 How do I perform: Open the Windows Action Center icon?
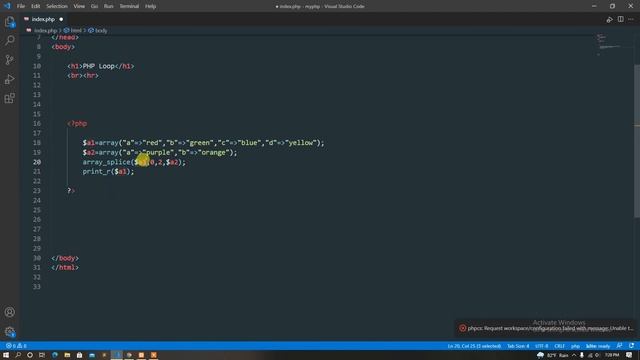pyautogui.click(x=629, y=356)
